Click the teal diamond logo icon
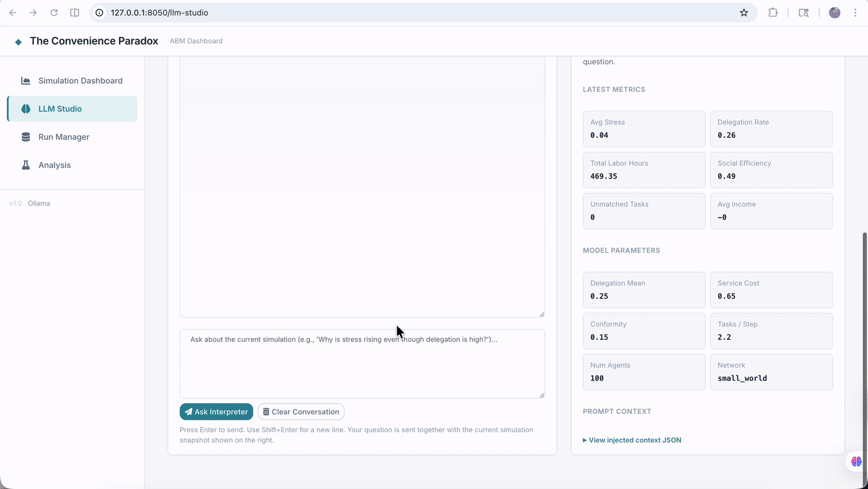The width and height of the screenshot is (868, 489). [18, 42]
